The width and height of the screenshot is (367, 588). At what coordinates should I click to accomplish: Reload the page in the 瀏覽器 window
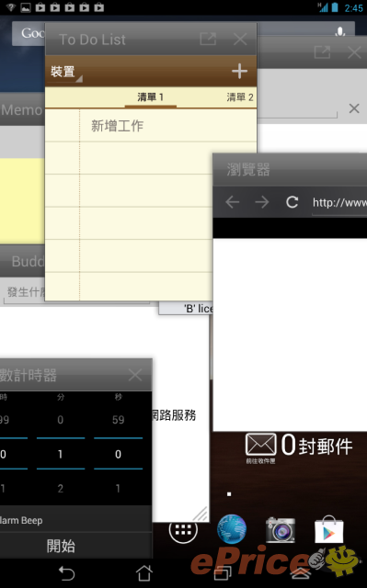[292, 202]
